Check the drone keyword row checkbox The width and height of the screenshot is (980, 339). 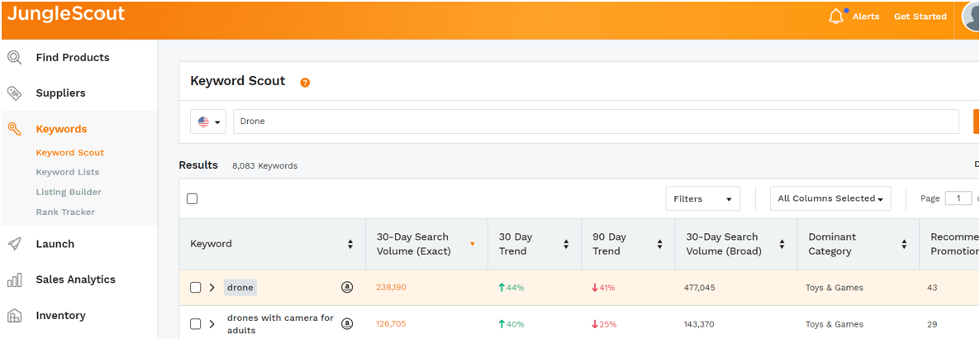[196, 288]
